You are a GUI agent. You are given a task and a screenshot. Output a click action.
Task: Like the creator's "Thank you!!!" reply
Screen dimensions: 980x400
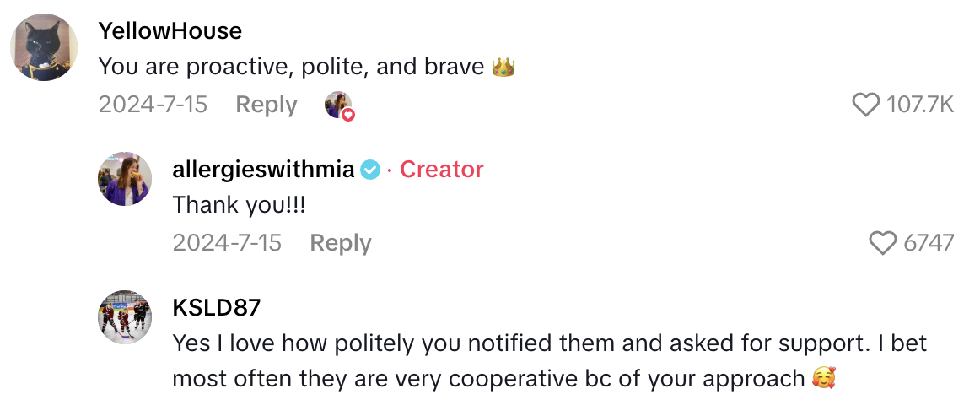(x=883, y=243)
